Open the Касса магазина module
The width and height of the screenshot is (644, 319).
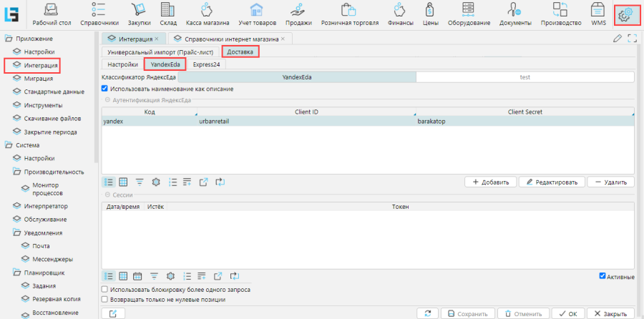208,14
